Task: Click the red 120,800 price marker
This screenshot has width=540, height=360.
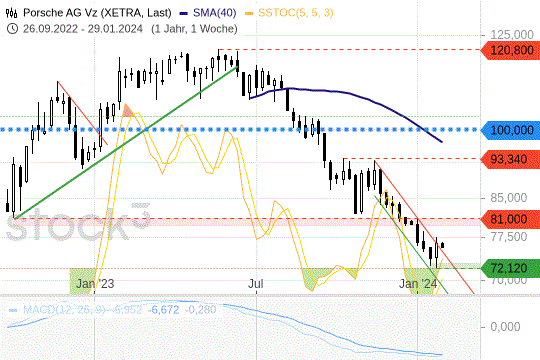Action: point(510,50)
